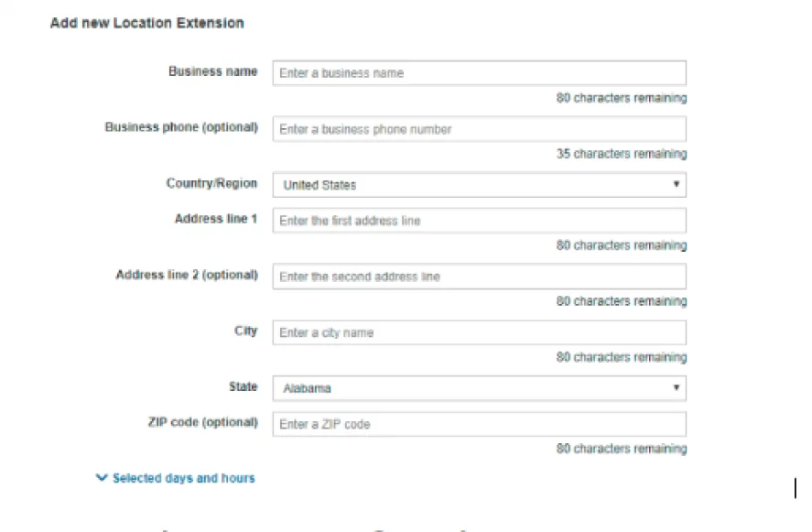Click the Business name field label
Viewport: 812px width, 532px height.
click(x=213, y=71)
